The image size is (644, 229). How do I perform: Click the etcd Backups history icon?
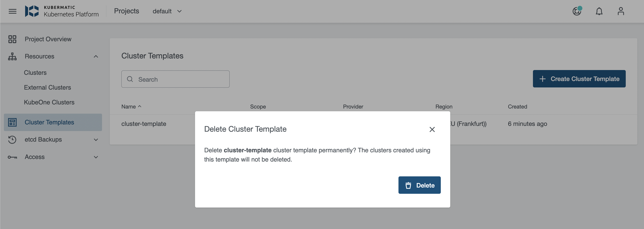[x=12, y=139]
